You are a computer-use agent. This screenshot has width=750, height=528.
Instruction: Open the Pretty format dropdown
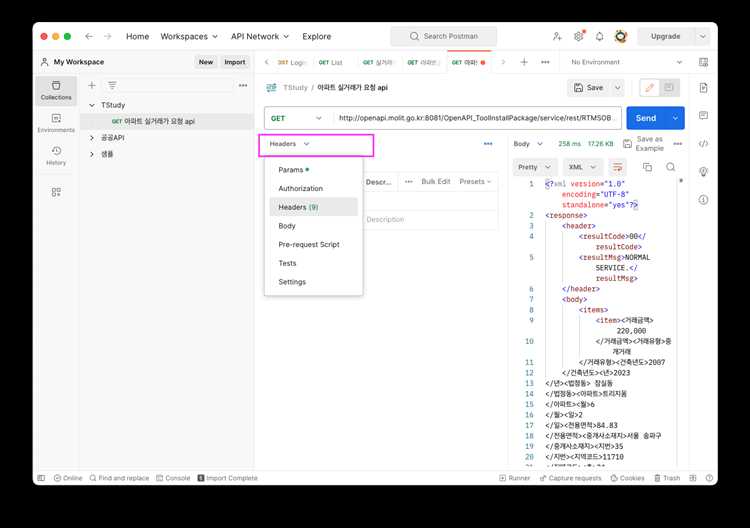pos(534,167)
